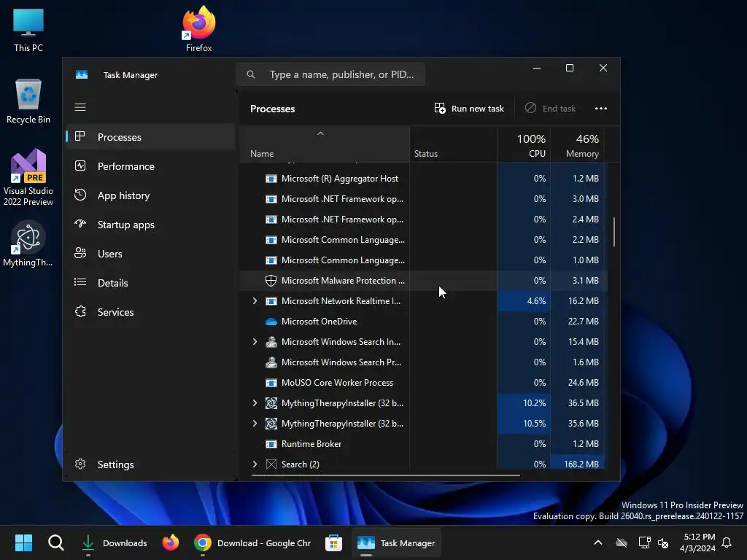
Task: Click the Firefox icon on the taskbar
Action: coord(171,542)
